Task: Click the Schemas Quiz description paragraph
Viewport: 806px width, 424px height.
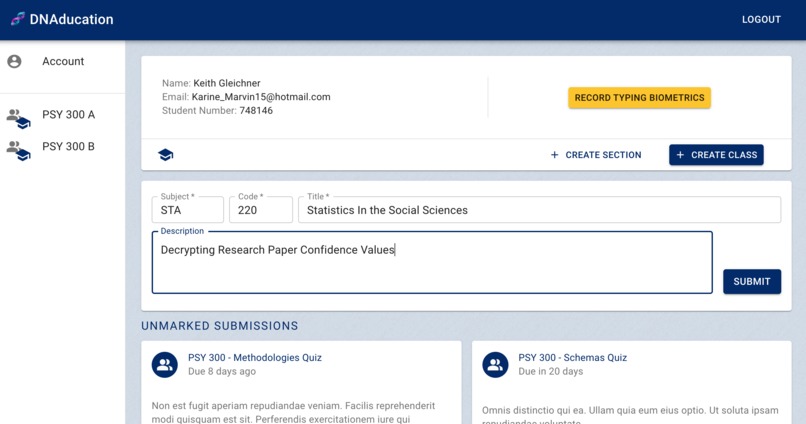Action: [x=630, y=415]
